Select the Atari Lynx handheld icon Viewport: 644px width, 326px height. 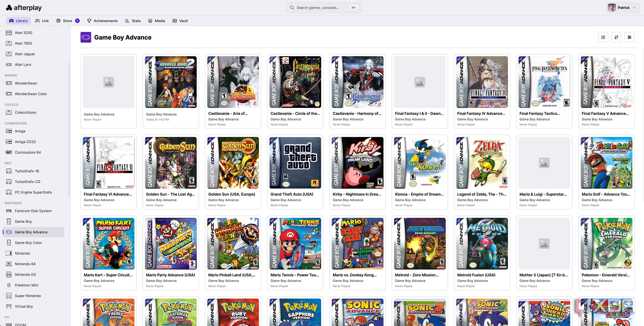coord(9,65)
